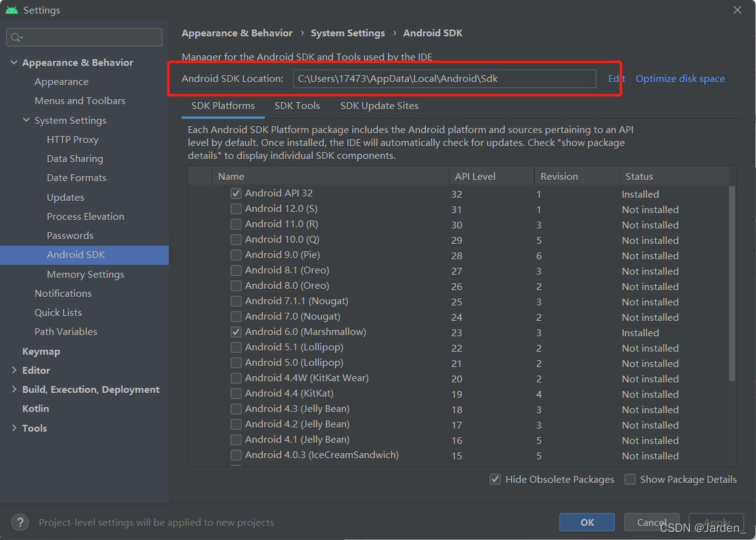The height and width of the screenshot is (540, 756).
Task: Check the Android 4.4 (KitKat) checkbox
Action: click(x=236, y=393)
